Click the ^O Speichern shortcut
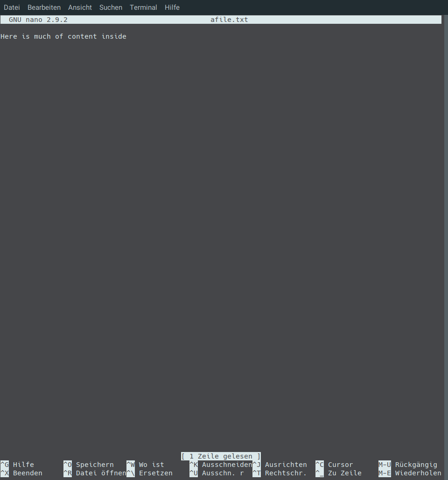 point(89,465)
